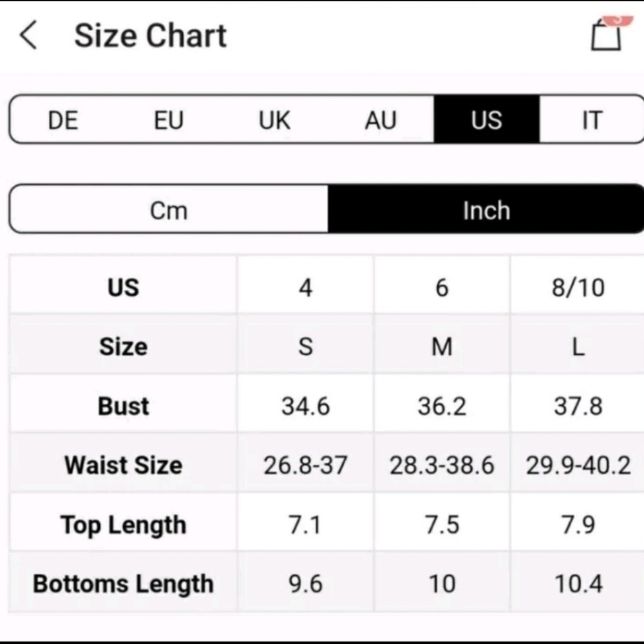Tap the Size Chart title
644x644 pixels.
point(150,35)
